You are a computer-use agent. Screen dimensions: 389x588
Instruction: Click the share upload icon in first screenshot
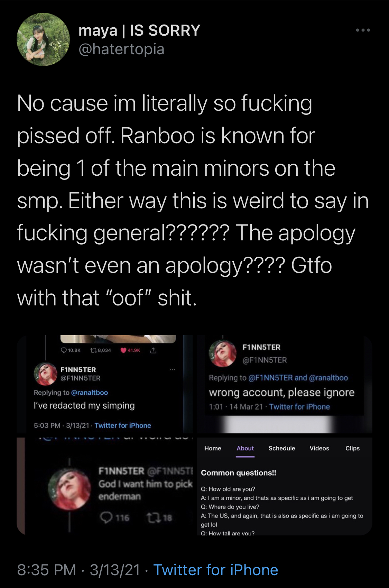(x=154, y=350)
